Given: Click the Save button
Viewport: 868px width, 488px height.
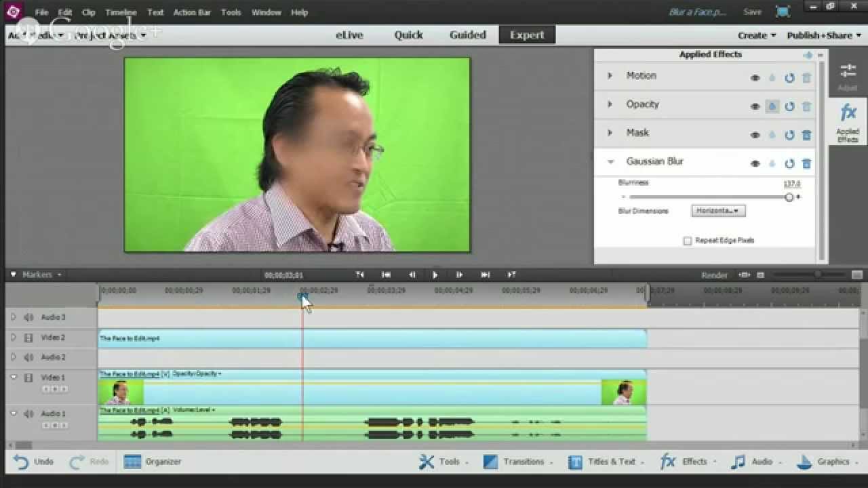Looking at the screenshot, I should point(752,12).
